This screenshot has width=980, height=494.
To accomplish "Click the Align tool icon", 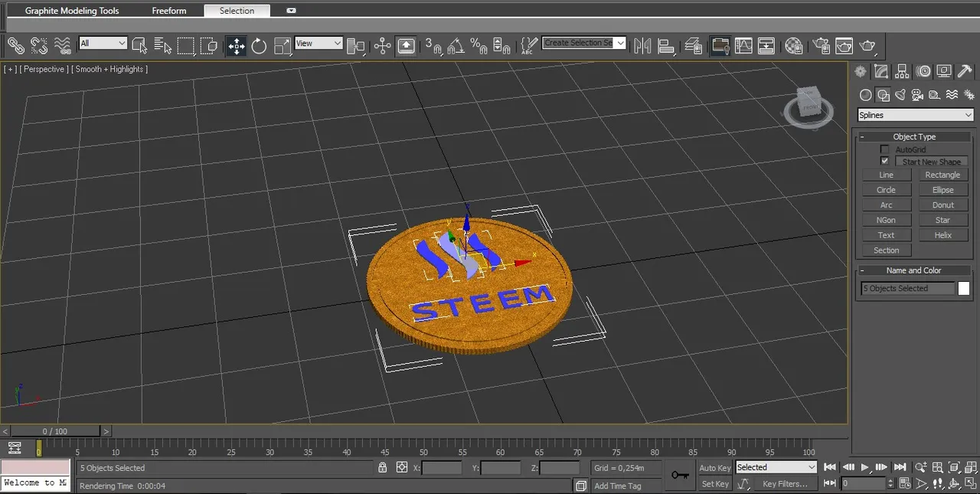I will pyautogui.click(x=665, y=46).
